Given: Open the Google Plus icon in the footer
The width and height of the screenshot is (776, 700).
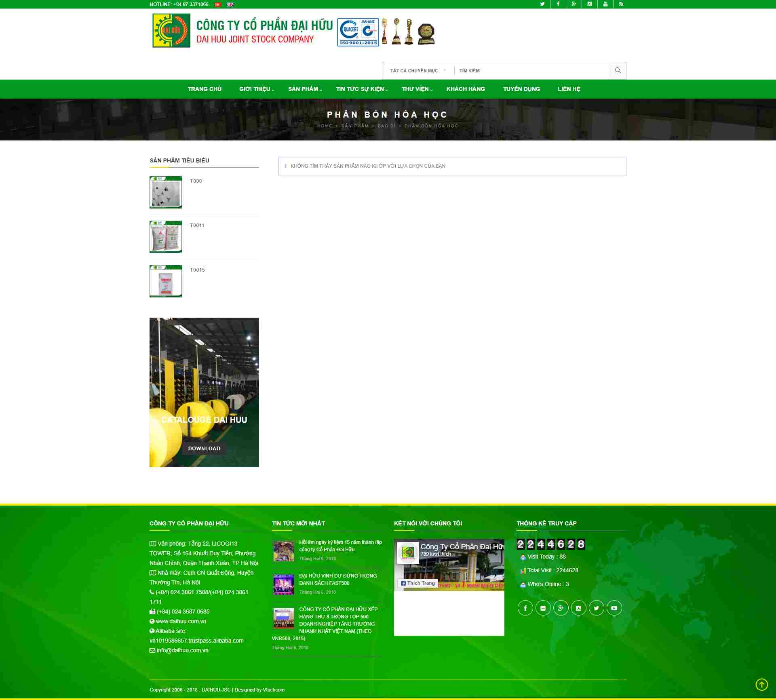Looking at the screenshot, I should 561,607.
